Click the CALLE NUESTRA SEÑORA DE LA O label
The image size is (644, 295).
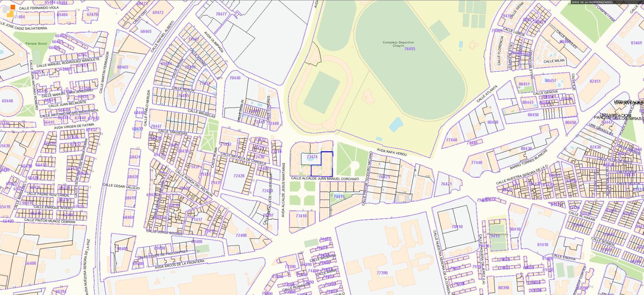[522, 175]
